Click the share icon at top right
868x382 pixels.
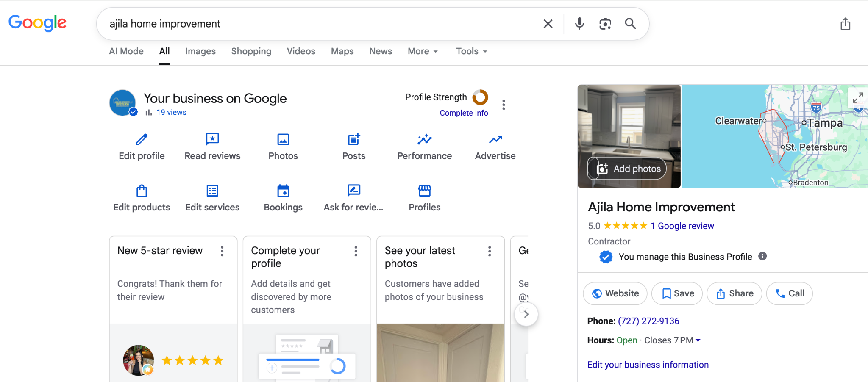(846, 24)
